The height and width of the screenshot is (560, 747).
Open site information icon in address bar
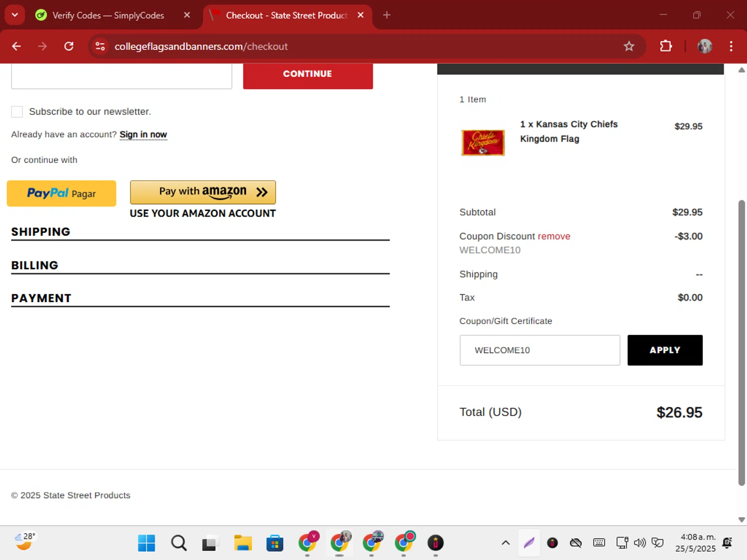100,46
